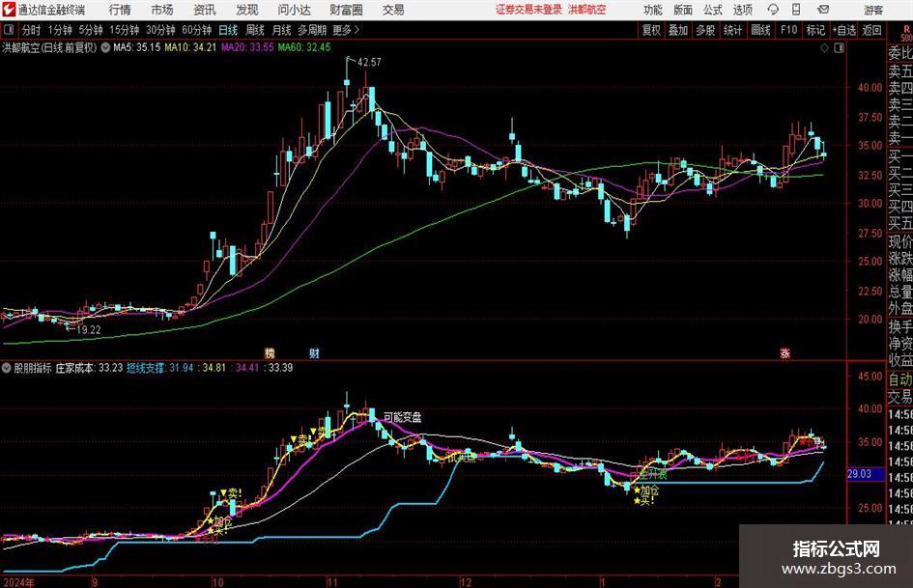Select the 5分钟 period tab
Screen dimensions: 913x588
[x=91, y=30]
